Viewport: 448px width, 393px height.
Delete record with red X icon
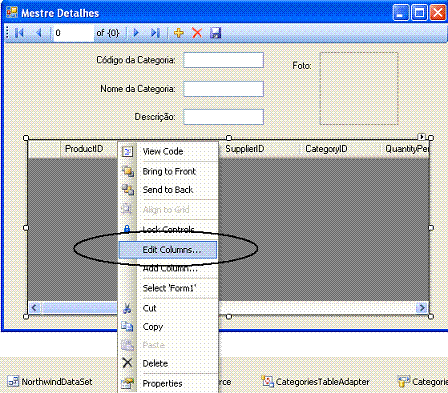click(x=197, y=33)
